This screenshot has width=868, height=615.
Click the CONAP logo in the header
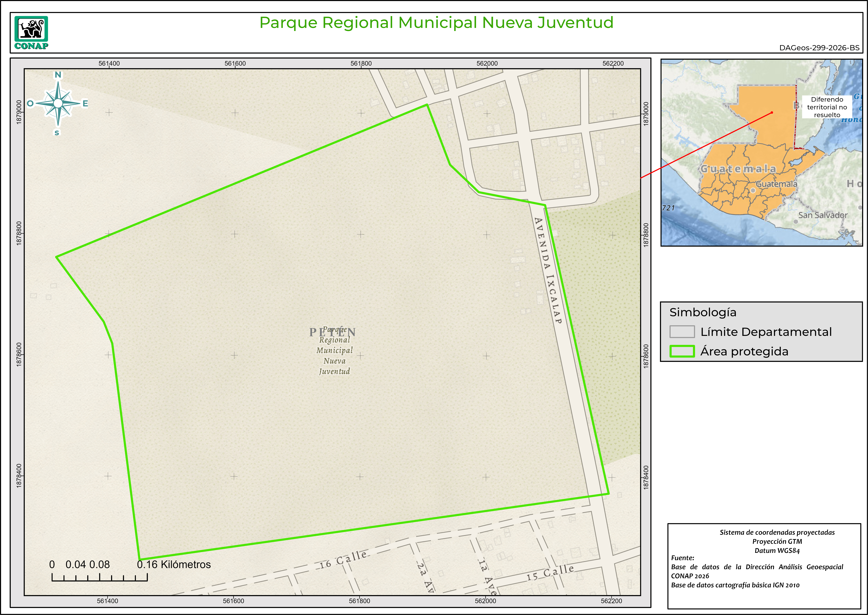[x=31, y=33]
